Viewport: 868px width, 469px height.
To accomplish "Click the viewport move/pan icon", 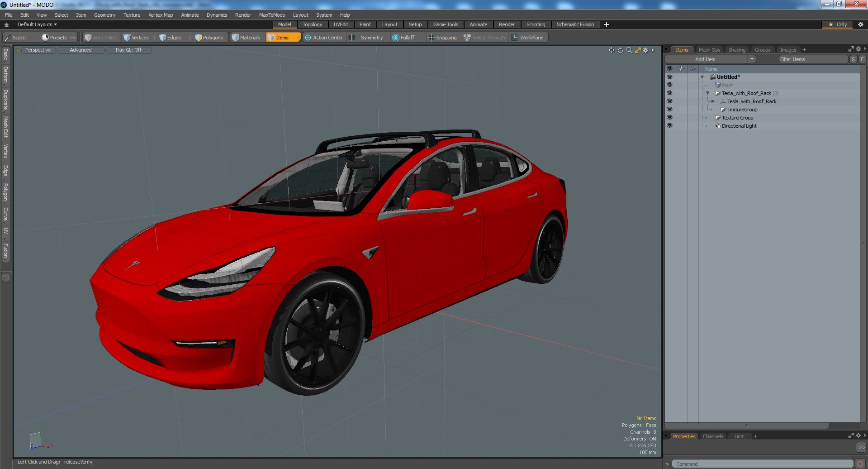I will [x=611, y=50].
